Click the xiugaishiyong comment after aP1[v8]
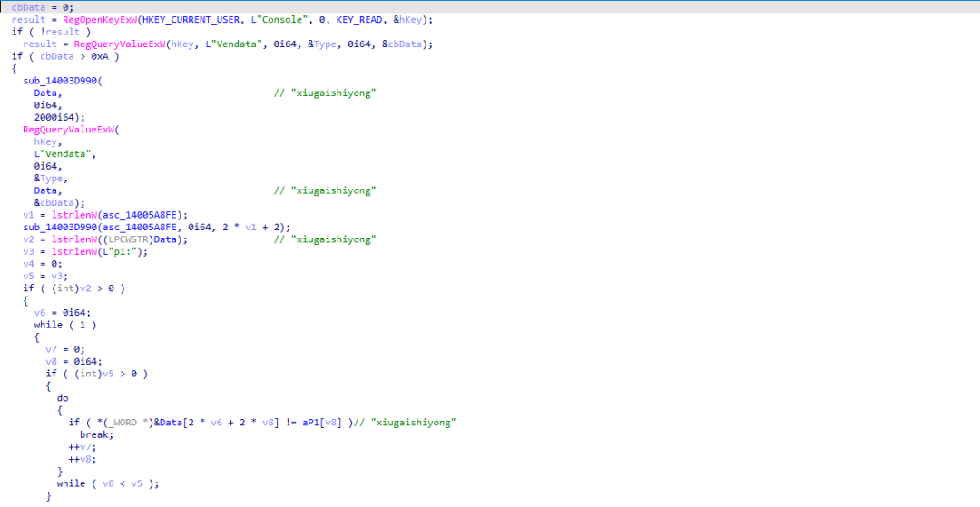Viewport: 980px width, 507px height. point(405,422)
